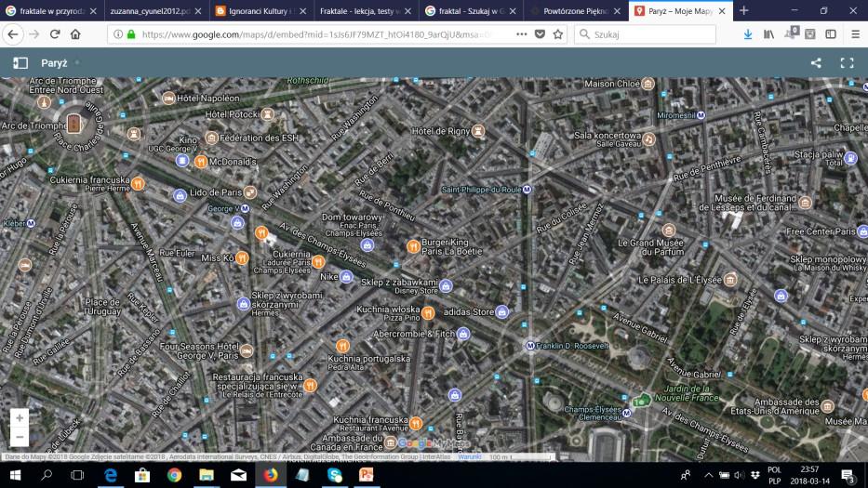Switch to the 'Fraktale - lekcja, testy' tab

(366, 10)
